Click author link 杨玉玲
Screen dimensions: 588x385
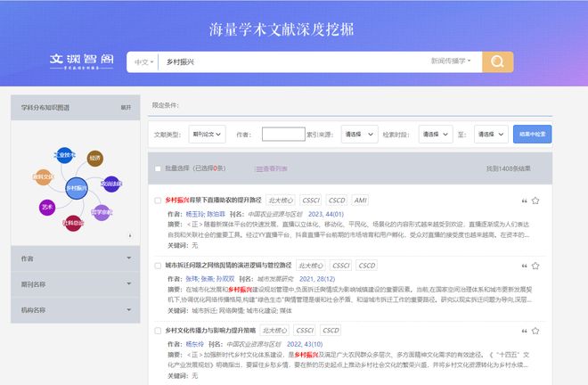[194, 214]
